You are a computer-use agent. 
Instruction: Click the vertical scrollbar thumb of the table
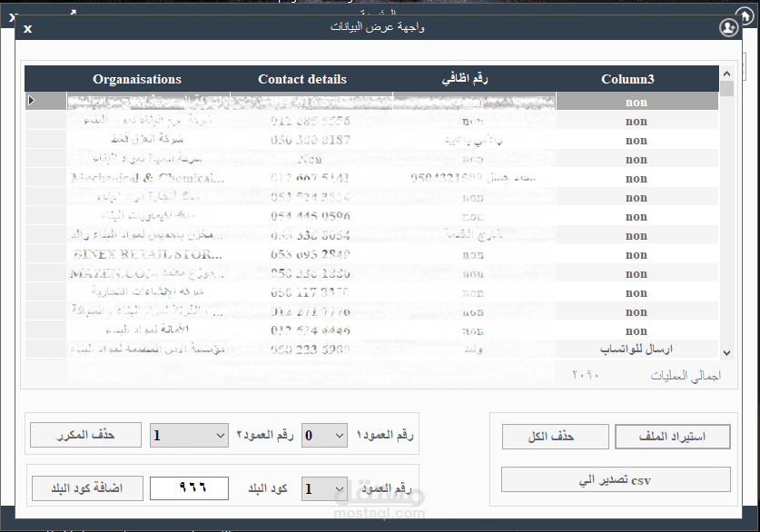click(726, 89)
